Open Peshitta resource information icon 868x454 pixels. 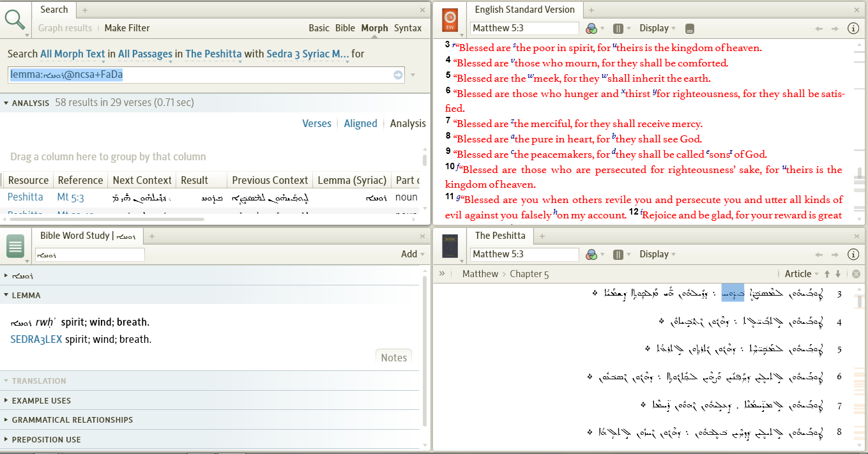point(853,254)
